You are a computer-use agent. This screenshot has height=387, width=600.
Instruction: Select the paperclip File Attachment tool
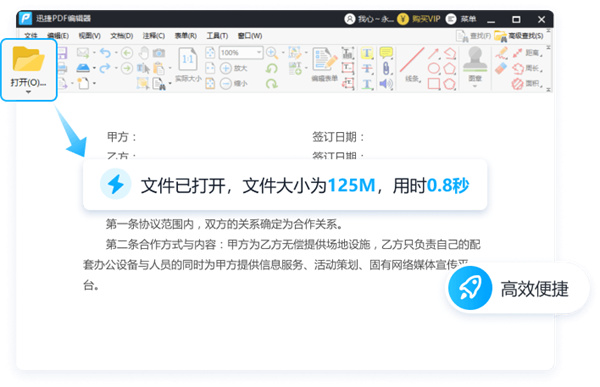click(x=386, y=69)
